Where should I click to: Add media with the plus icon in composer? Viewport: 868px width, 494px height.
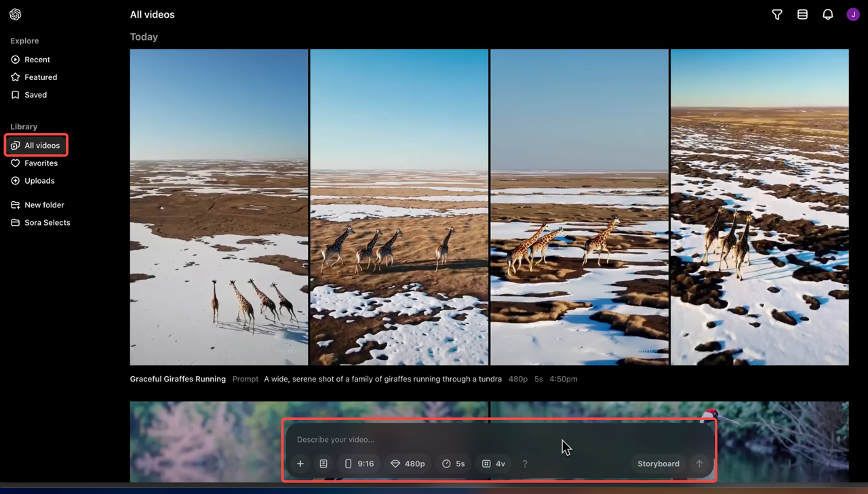coord(300,464)
